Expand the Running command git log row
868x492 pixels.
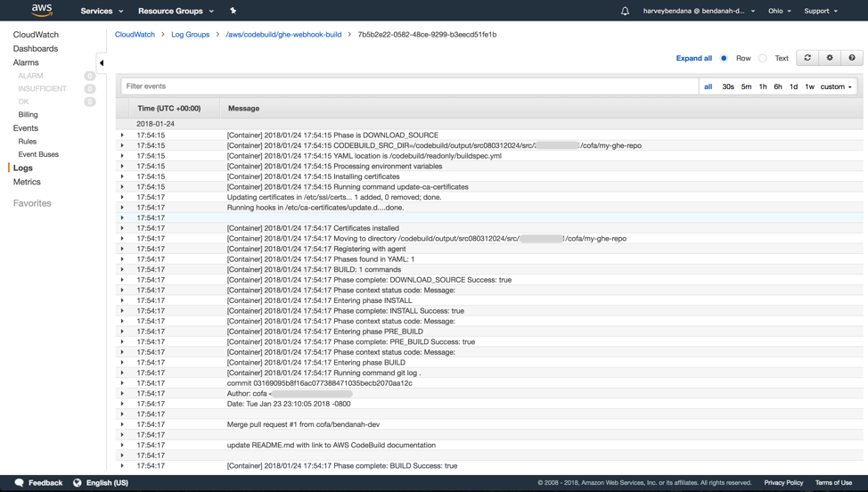coord(122,373)
